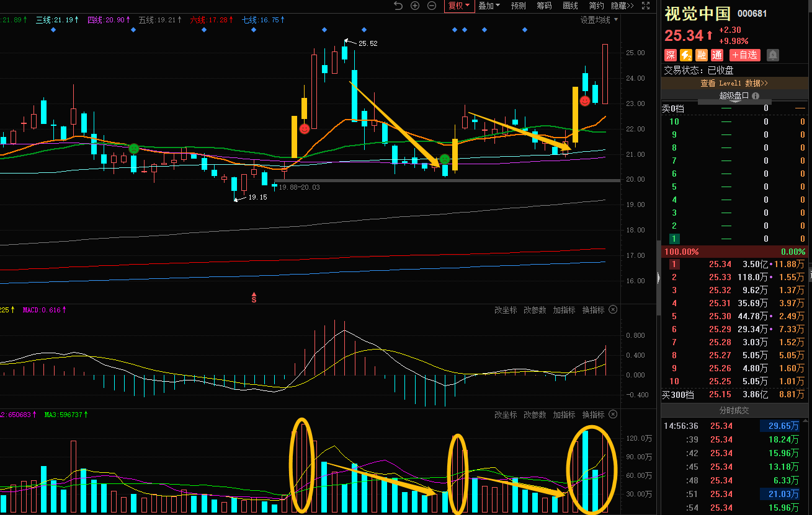Add stock to watchlist with +自选

pos(744,55)
